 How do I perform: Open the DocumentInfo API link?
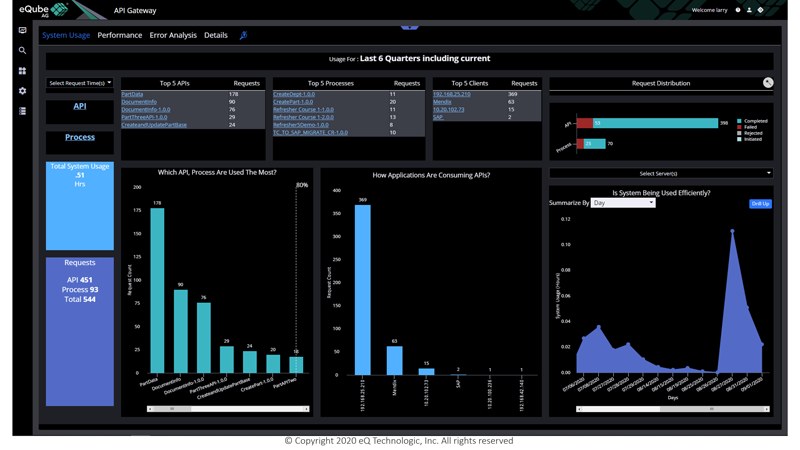point(139,102)
